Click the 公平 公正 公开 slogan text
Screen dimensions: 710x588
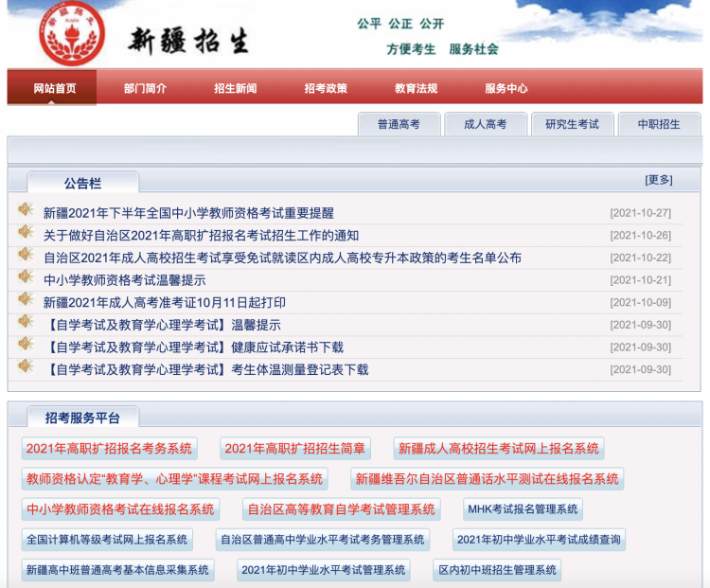400,24
